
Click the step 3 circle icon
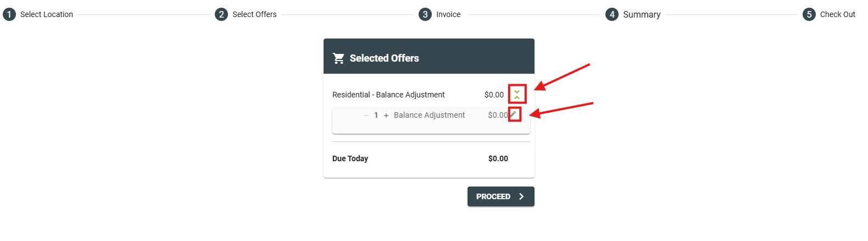(425, 14)
